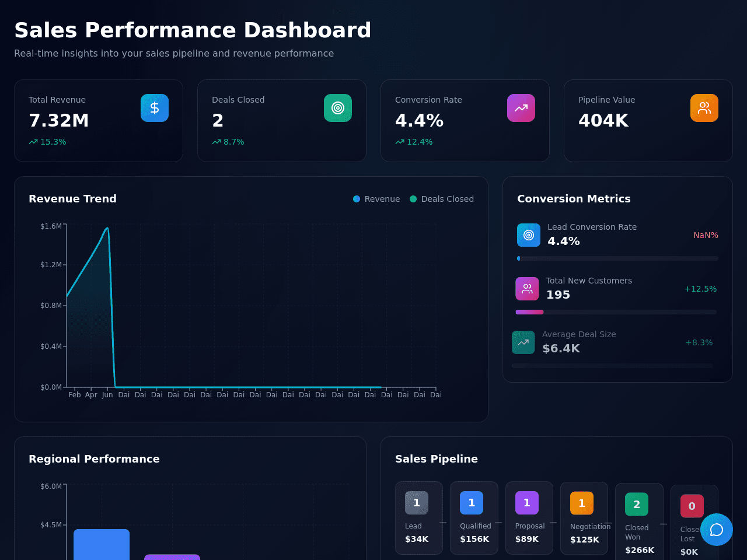Image resolution: width=747 pixels, height=560 pixels.
Task: Click the NaN% change indicator
Action: coord(706,235)
